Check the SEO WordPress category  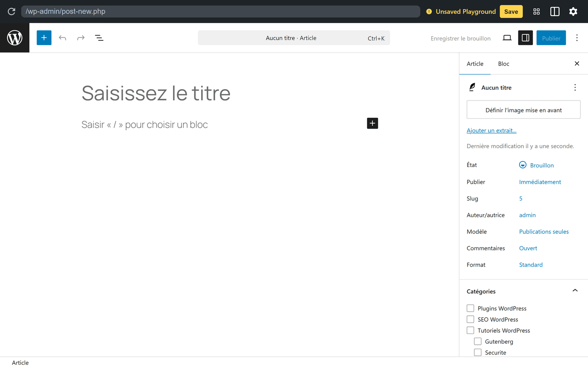[x=470, y=319]
